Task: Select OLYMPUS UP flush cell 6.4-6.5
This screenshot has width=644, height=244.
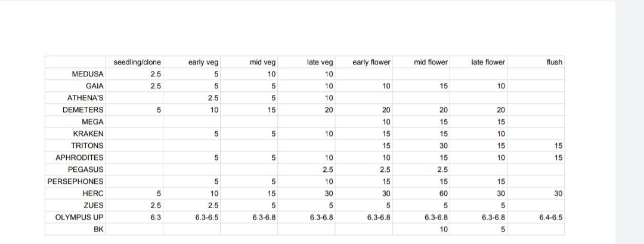Action: pos(536,217)
